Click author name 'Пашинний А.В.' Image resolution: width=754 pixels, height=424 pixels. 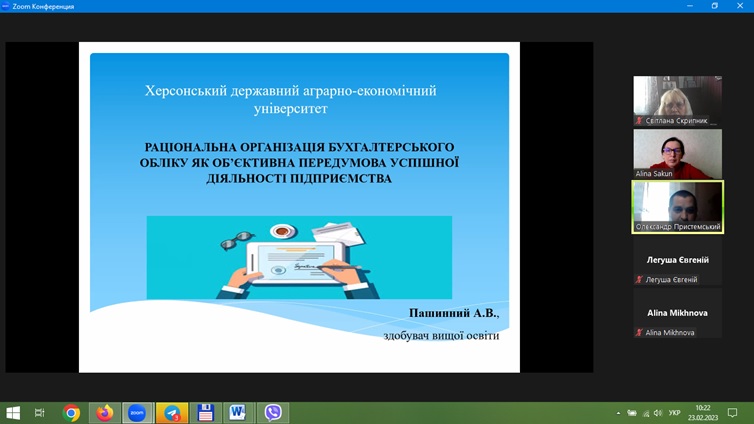click(x=454, y=313)
